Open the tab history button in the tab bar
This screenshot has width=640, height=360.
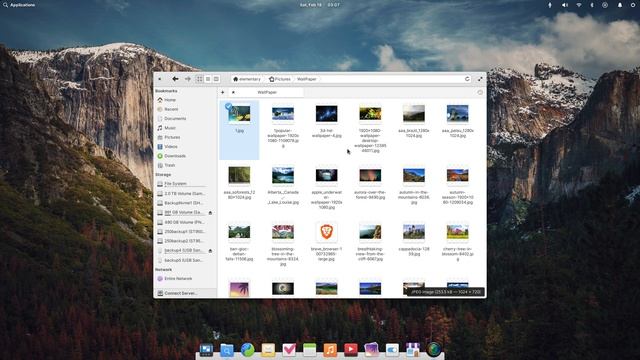[x=480, y=93]
